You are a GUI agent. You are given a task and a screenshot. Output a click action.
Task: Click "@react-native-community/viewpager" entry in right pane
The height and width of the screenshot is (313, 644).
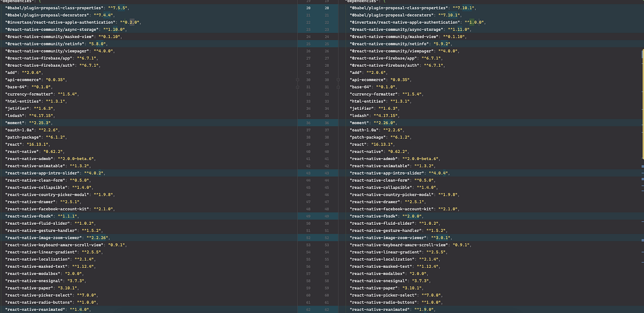tap(405, 51)
